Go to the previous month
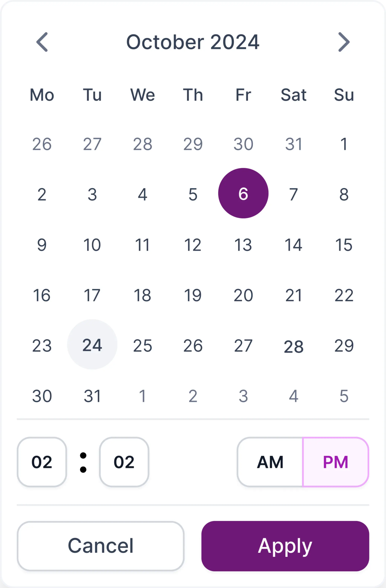Screen dimensions: 386x588 (42, 42)
